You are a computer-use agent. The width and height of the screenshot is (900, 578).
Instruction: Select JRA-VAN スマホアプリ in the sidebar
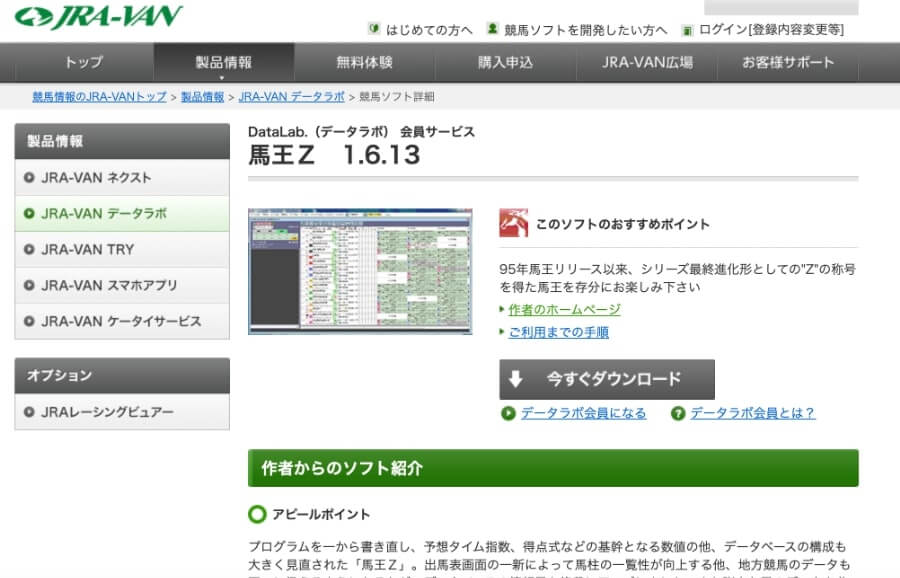[x=122, y=285]
